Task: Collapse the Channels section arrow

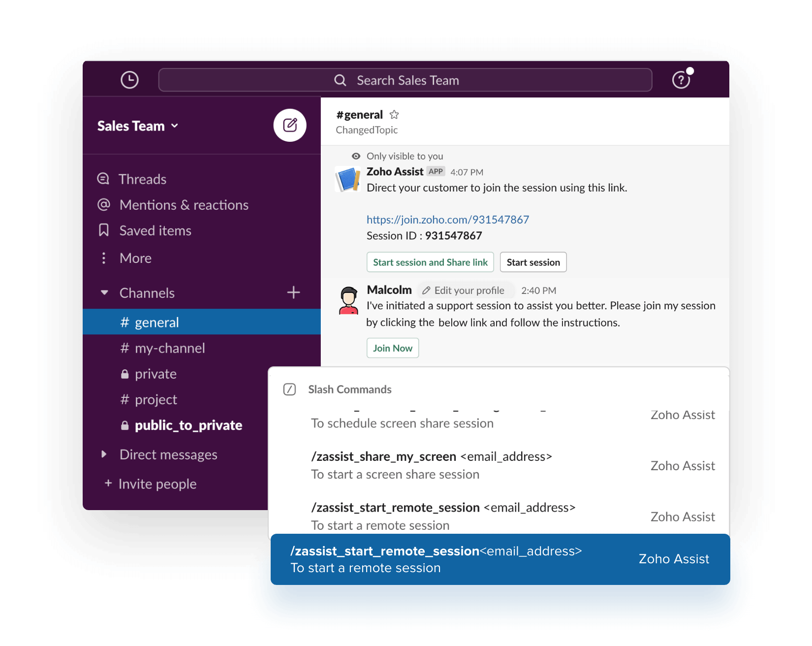Action: click(x=104, y=292)
